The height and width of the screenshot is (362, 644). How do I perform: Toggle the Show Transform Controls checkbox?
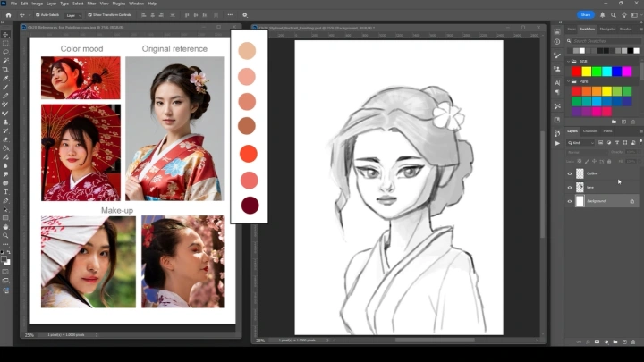click(x=89, y=14)
